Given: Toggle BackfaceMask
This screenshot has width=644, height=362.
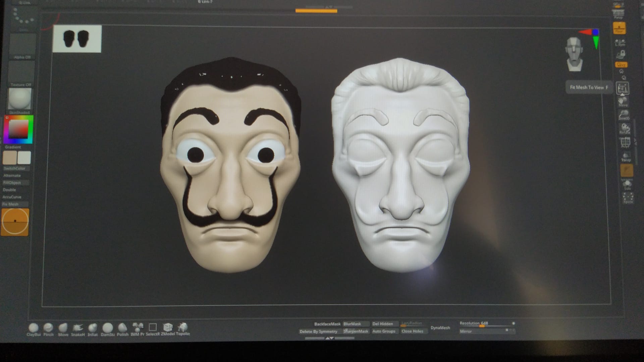Looking at the screenshot, I should [x=327, y=324].
